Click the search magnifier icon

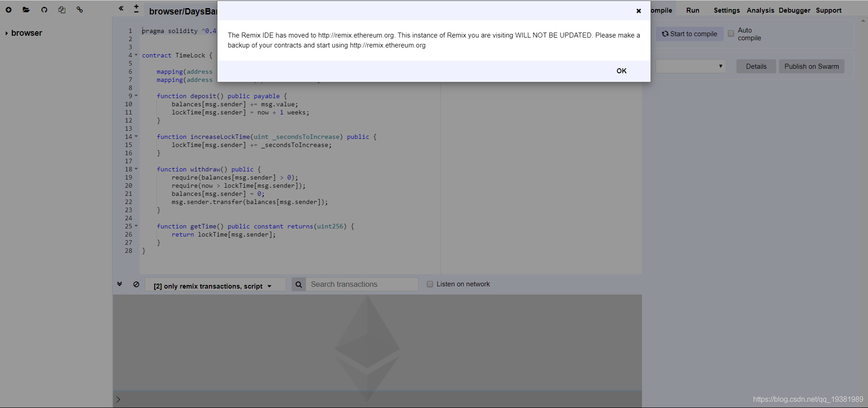[299, 285]
